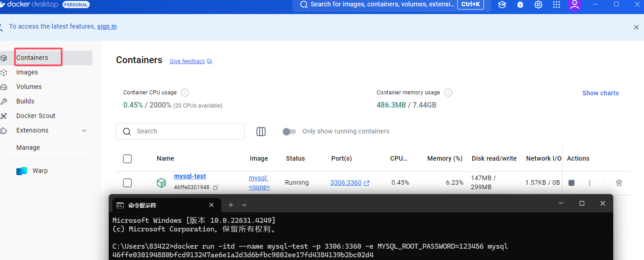Viewport: 644px width, 260px height.
Task: Open more actions menu for mysql-test
Action: click(x=590, y=183)
